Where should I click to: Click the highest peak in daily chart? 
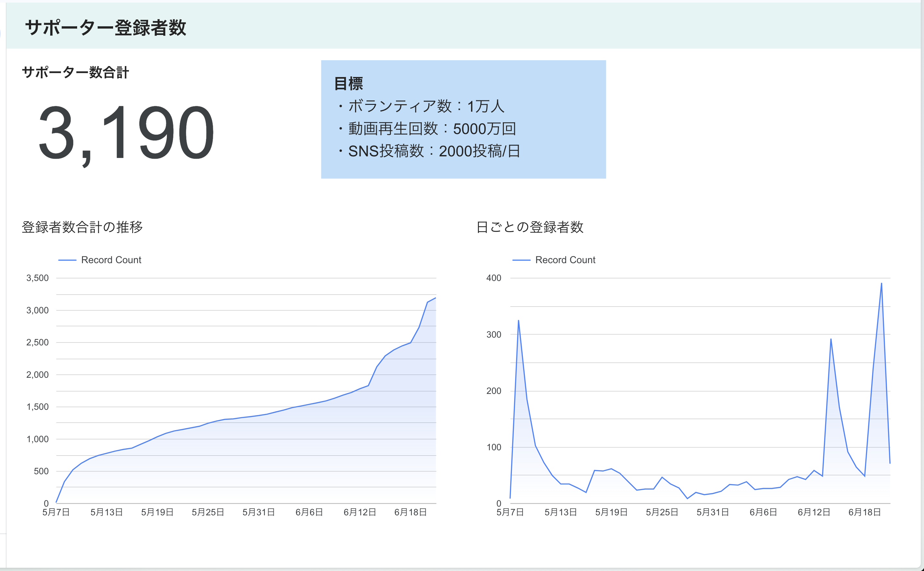tap(881, 284)
